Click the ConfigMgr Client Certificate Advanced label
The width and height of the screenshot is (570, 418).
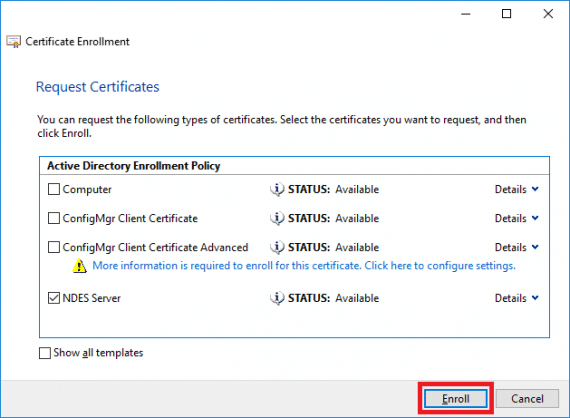pos(155,248)
